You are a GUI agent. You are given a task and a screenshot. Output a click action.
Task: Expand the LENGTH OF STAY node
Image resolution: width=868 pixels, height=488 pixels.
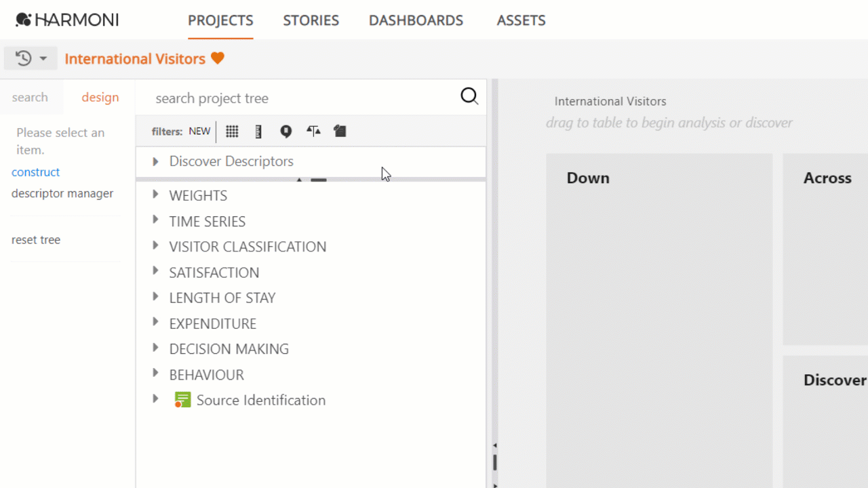point(155,297)
